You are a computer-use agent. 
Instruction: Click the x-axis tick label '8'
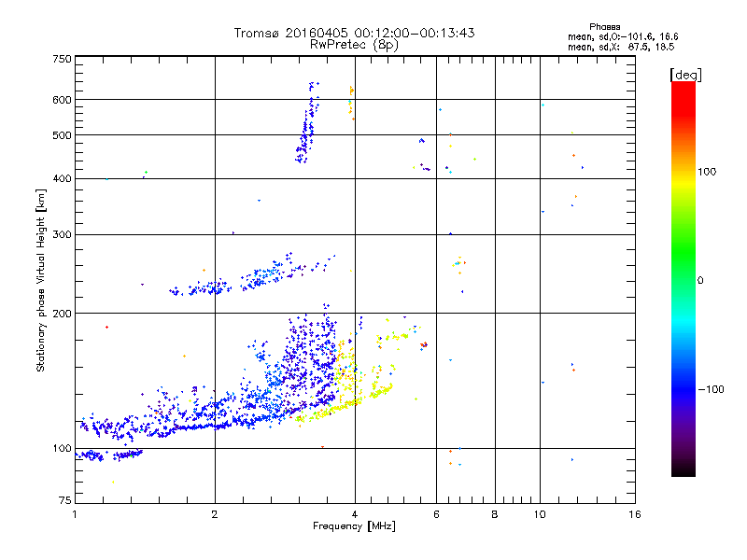click(495, 514)
